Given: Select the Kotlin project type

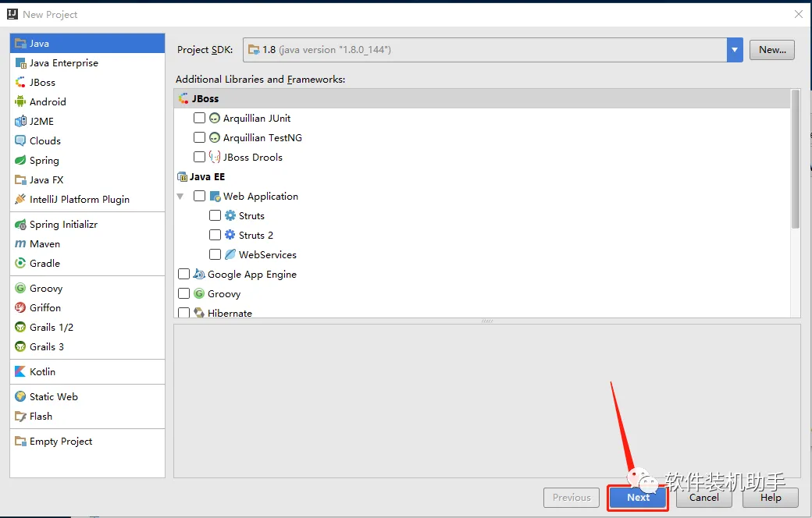Looking at the screenshot, I should click(87, 371).
